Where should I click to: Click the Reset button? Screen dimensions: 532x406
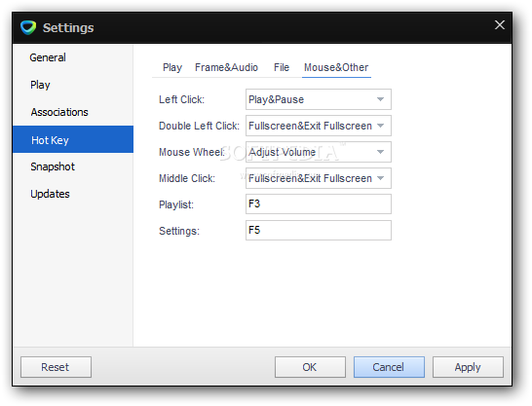(x=56, y=367)
